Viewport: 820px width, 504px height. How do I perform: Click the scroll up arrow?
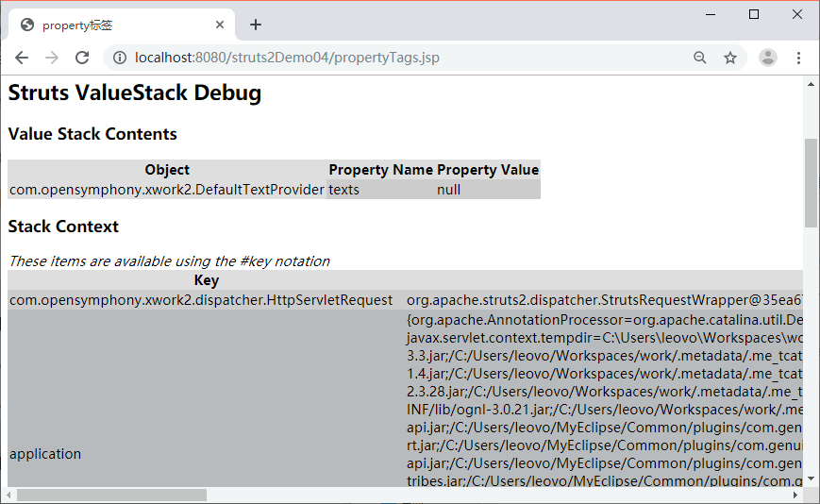[x=812, y=83]
